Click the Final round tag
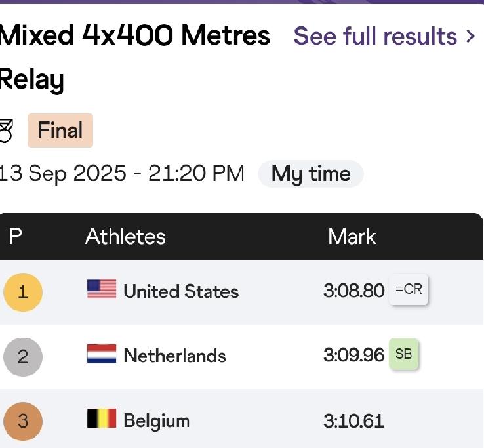 60,131
